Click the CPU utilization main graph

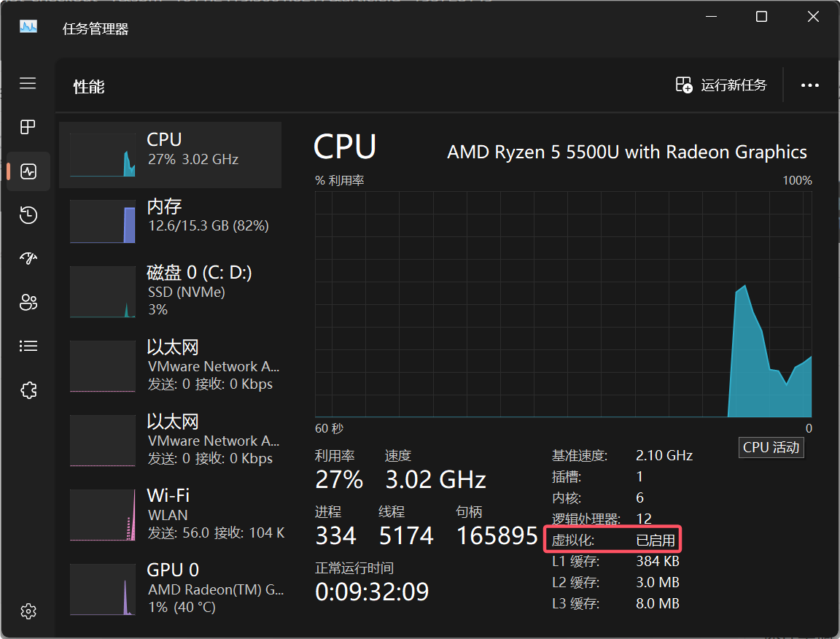pos(563,304)
